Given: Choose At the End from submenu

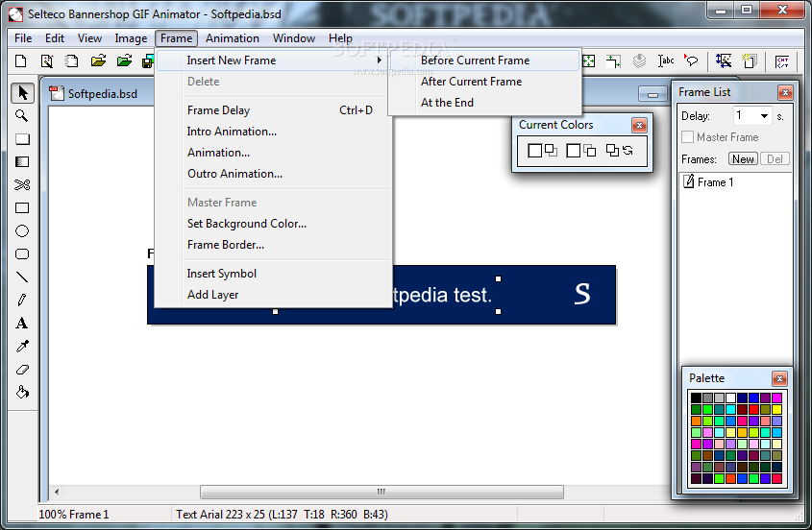Looking at the screenshot, I should click(484, 103).
